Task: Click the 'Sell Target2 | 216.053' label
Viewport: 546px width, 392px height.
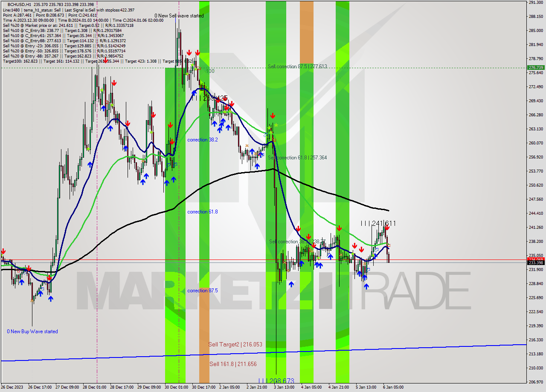Action: [x=235, y=344]
